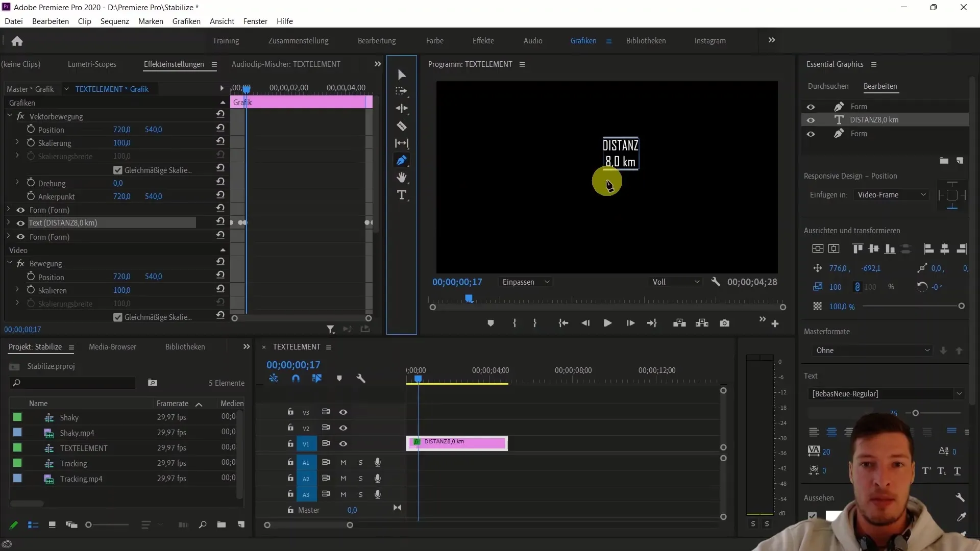This screenshot has height=551, width=980.
Task: Toggle V1 track output eye
Action: (x=343, y=444)
